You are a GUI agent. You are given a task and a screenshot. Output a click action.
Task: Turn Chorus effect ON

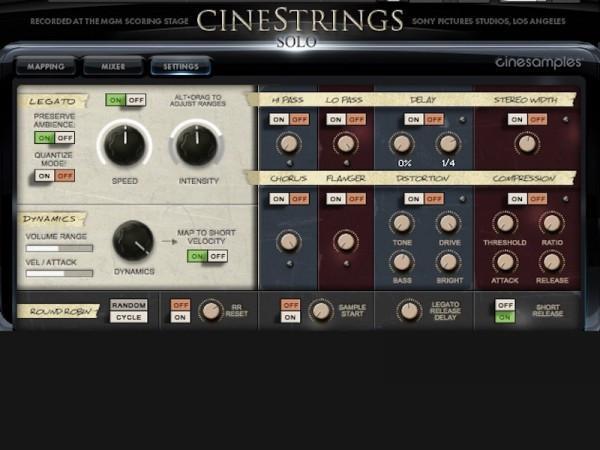click(279, 199)
